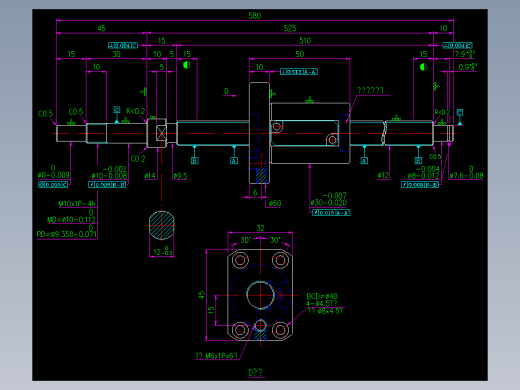
Task: Click the 12 dimension under hatched section circle
Action: [162, 252]
